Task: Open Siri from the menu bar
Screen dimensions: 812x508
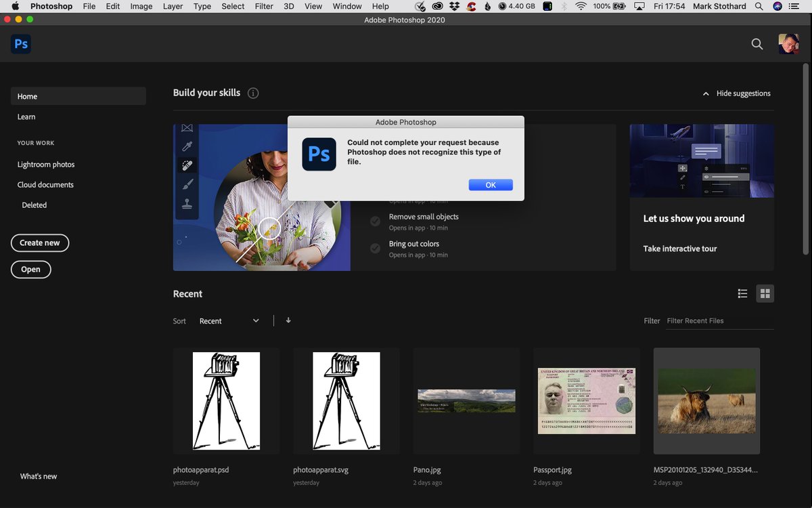Action: [777, 6]
